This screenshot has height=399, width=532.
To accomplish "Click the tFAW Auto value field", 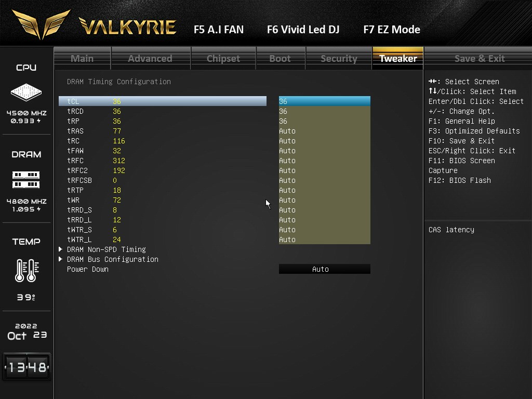I will (x=324, y=150).
